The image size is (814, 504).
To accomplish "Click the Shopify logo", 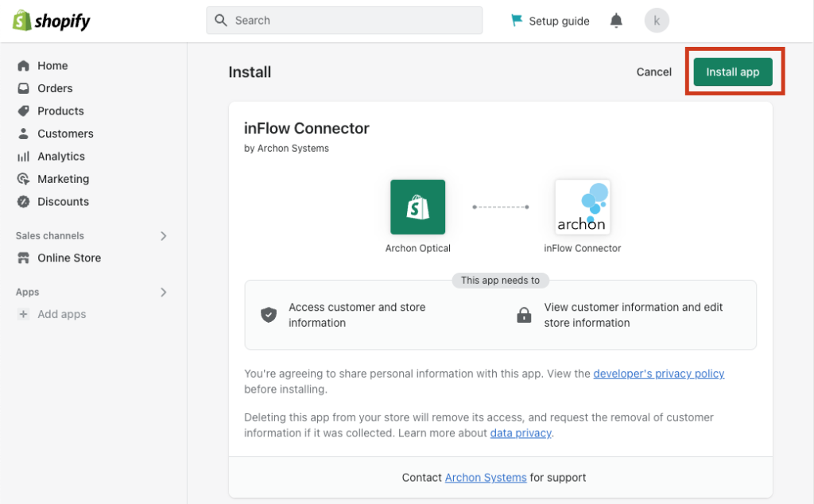I will [x=51, y=21].
